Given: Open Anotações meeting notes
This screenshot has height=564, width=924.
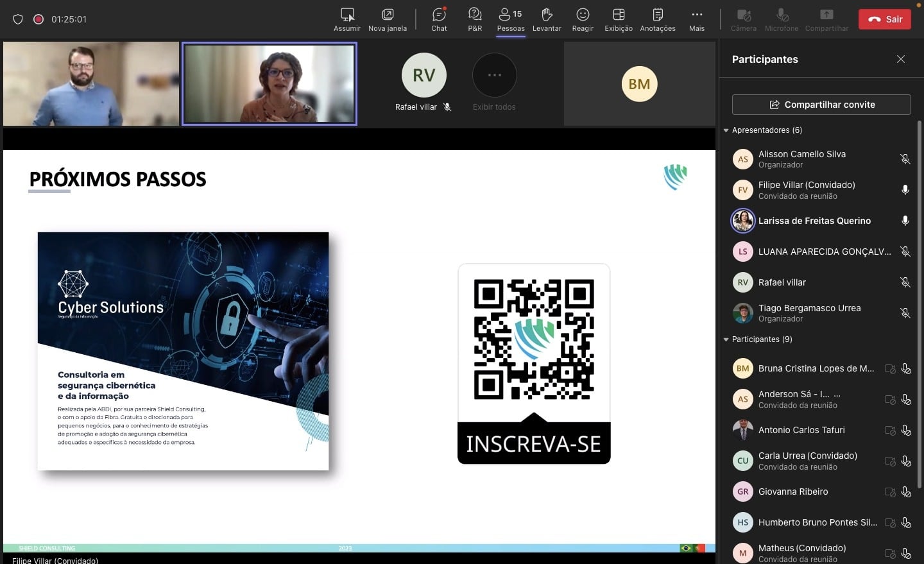Looking at the screenshot, I should [x=658, y=19].
